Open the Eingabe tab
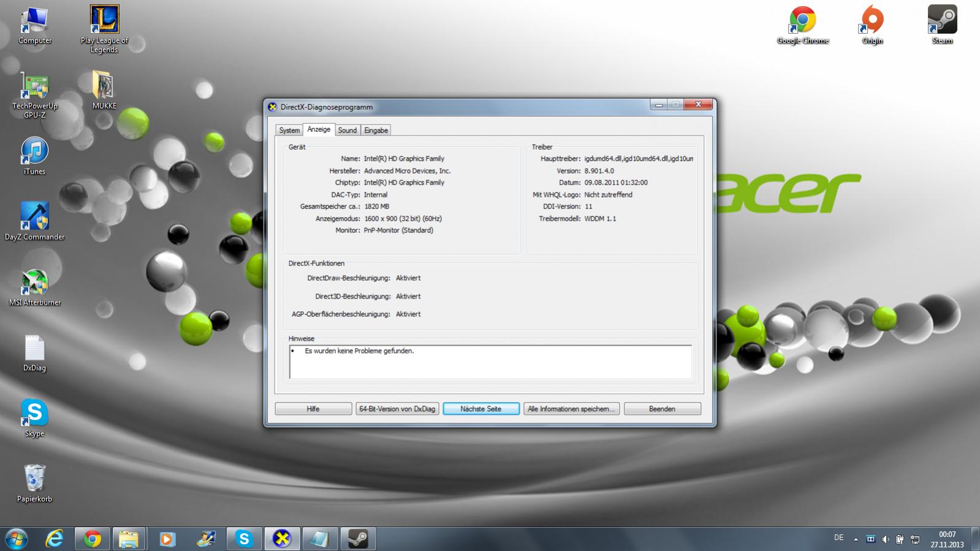 click(x=376, y=131)
